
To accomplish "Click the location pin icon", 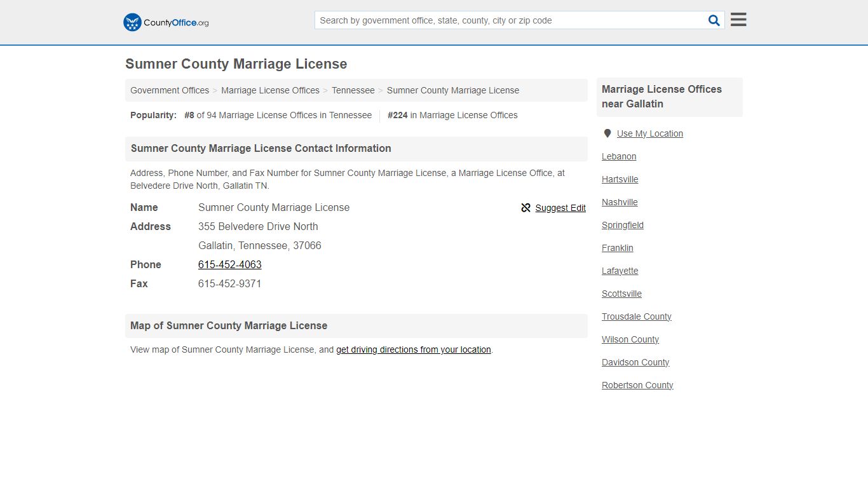I will (607, 133).
